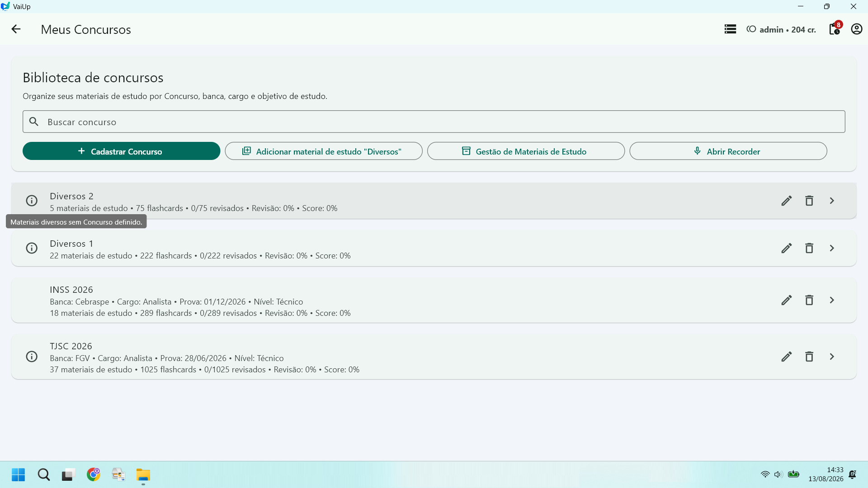Open Diversos 2 via chevron arrow

pos(832,201)
